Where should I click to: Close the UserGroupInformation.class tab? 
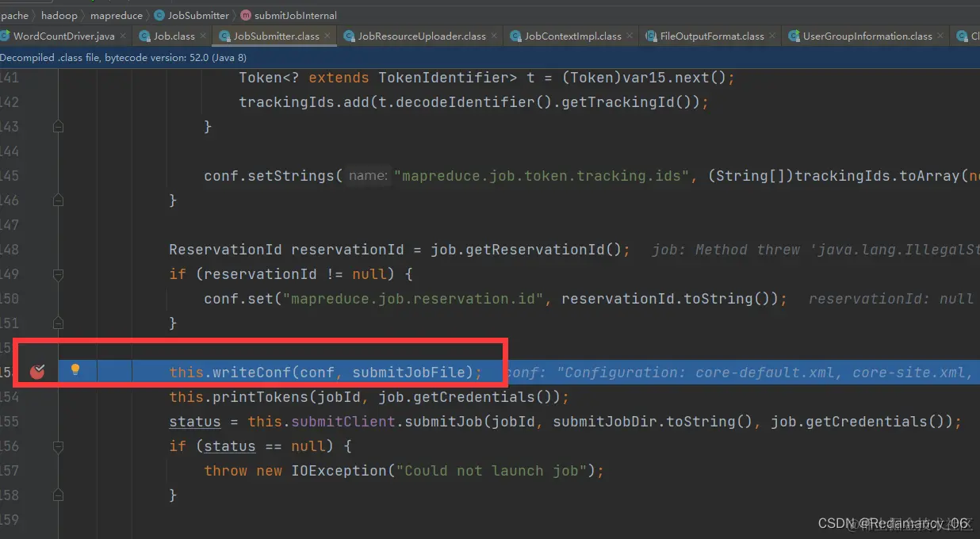point(942,36)
